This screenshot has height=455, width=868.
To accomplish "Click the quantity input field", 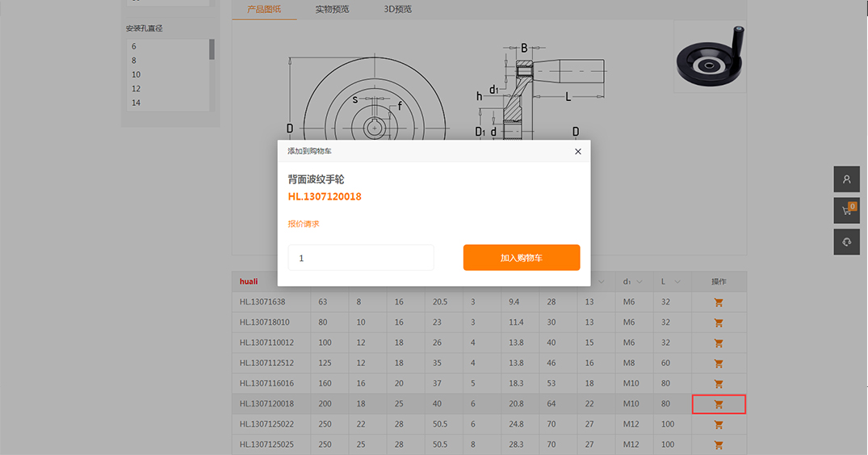I will click(x=361, y=258).
